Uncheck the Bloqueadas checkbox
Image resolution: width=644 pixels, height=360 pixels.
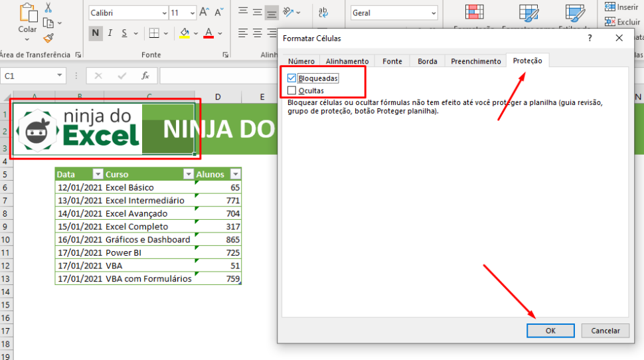[291, 78]
